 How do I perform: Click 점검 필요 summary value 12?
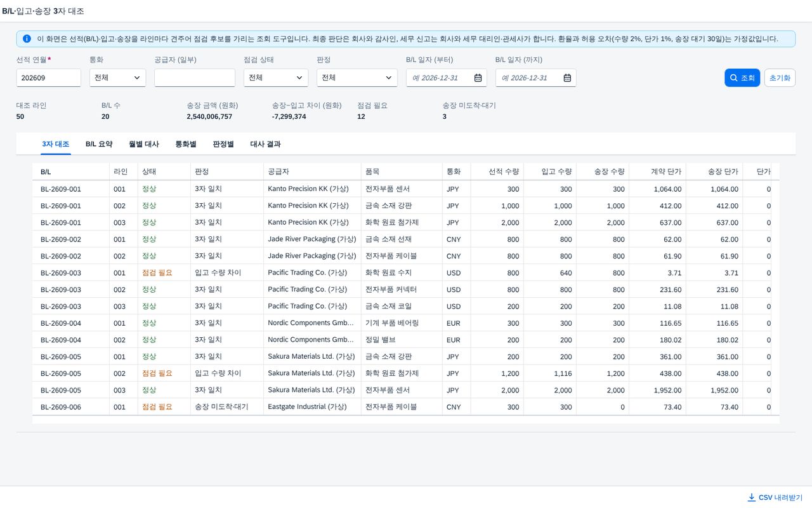tap(361, 117)
